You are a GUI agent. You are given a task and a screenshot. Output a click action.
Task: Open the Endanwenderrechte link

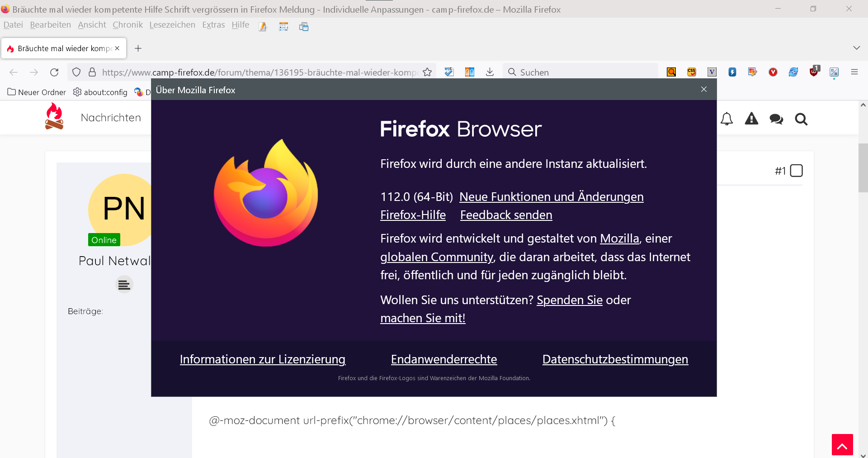pyautogui.click(x=444, y=359)
